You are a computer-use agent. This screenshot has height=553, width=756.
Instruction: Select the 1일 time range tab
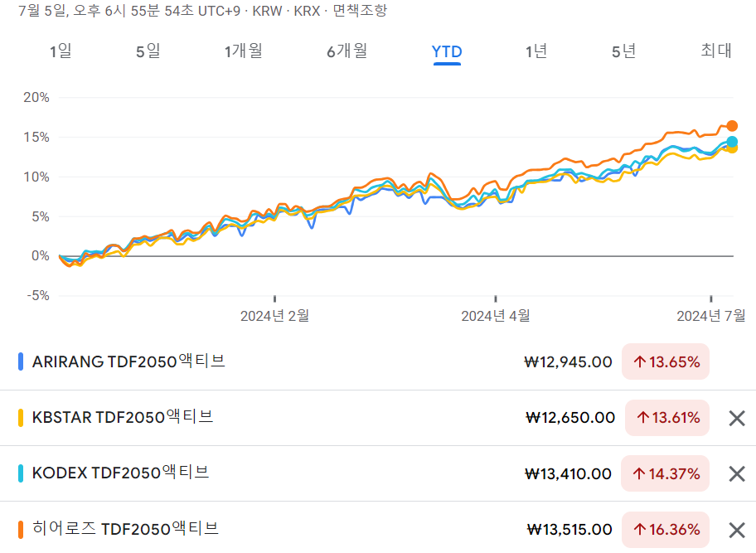pos(61,51)
